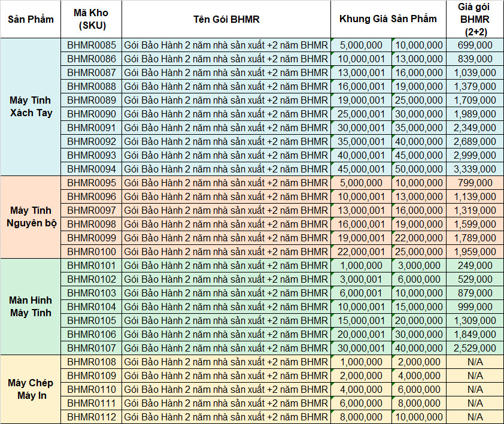Click the price cell 879,000
Image resolution: width=504 pixels, height=424 pixels.
[x=475, y=293]
